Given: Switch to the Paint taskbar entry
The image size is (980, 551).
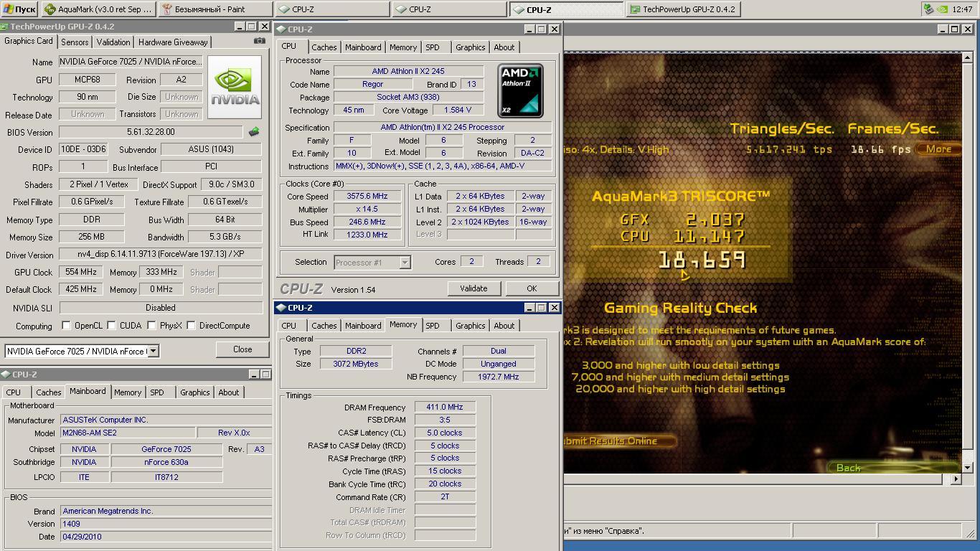Looking at the screenshot, I should click(x=215, y=9).
